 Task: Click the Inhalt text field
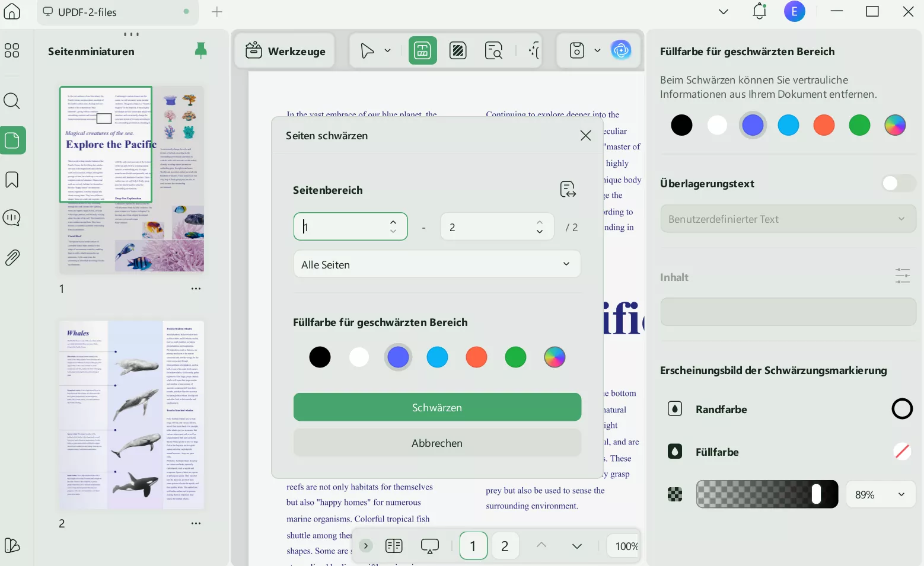[788, 312]
